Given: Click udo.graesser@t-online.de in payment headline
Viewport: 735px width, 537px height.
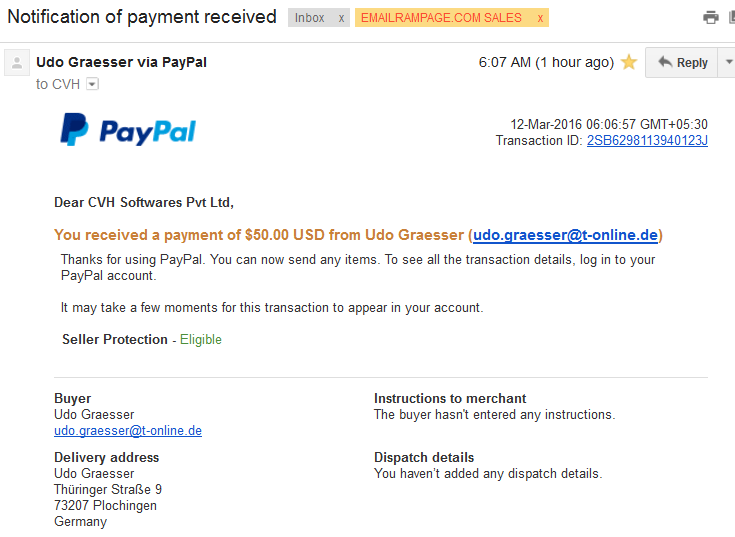Looking at the screenshot, I should pos(565,235).
